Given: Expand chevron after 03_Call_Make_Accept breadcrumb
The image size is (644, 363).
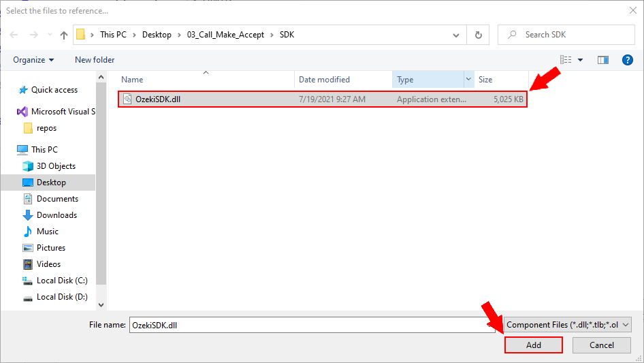Looking at the screenshot, I should [x=272, y=35].
